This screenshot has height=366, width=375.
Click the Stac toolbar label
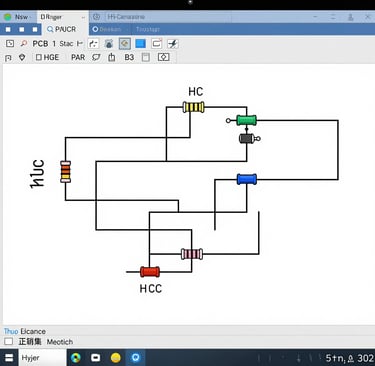pyautogui.click(x=66, y=44)
